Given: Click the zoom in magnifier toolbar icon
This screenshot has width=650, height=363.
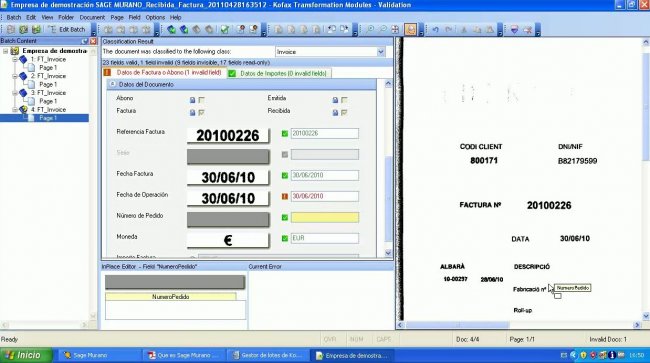Looking at the screenshot, I should point(370,29).
